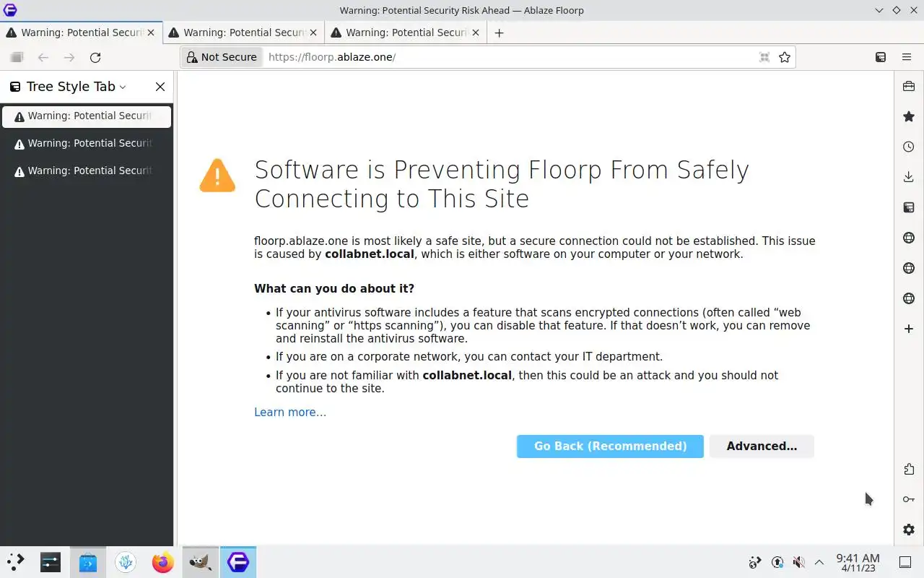This screenshot has height=578, width=924.
Task: Open Tree Style Tab panel icon in right sidebar
Action: pos(909,207)
